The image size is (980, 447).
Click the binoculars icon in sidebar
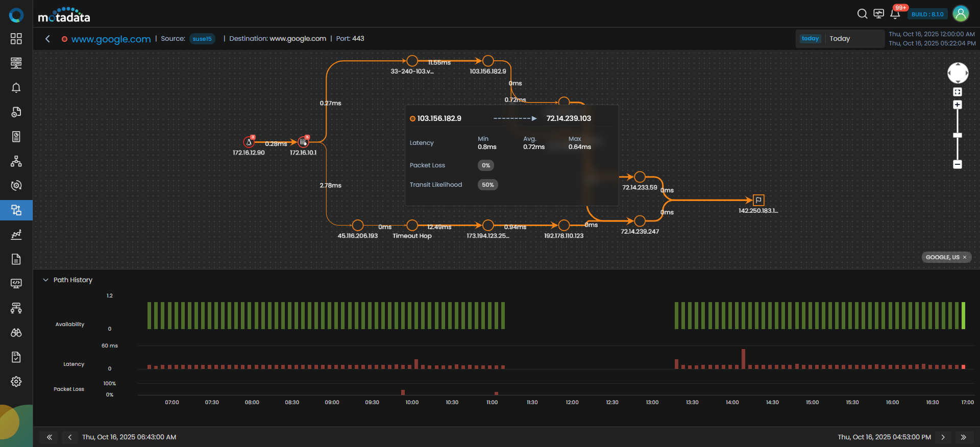click(x=16, y=333)
